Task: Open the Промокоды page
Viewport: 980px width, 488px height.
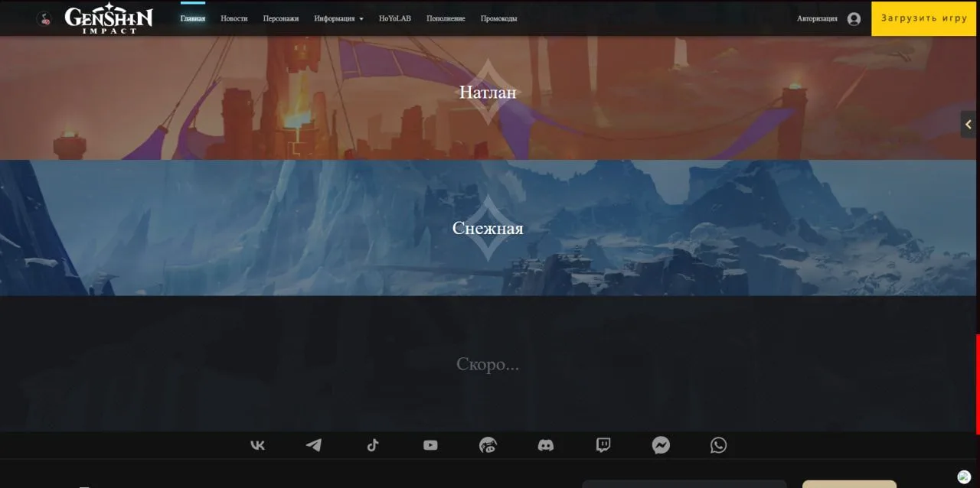Action: [x=499, y=18]
